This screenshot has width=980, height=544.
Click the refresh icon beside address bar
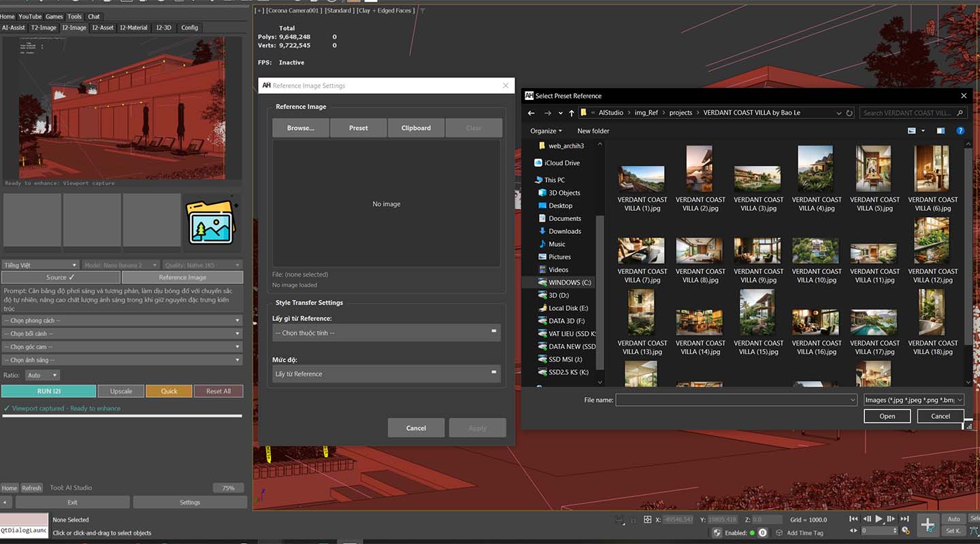click(x=849, y=113)
